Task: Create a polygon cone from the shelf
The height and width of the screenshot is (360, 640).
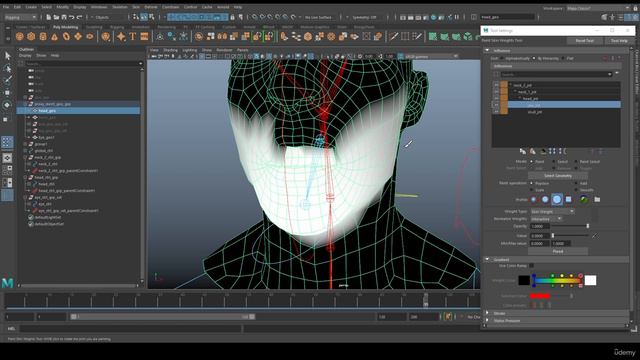Action: tap(54, 37)
